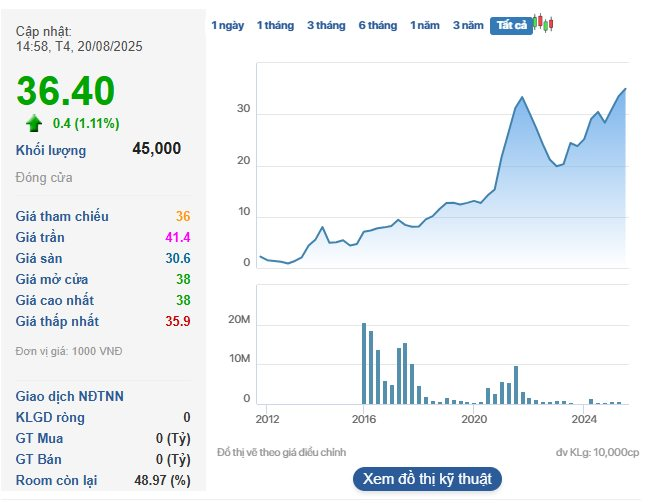
Task: Open Xem đồ thị kỹ thuật button
Action: tap(427, 479)
